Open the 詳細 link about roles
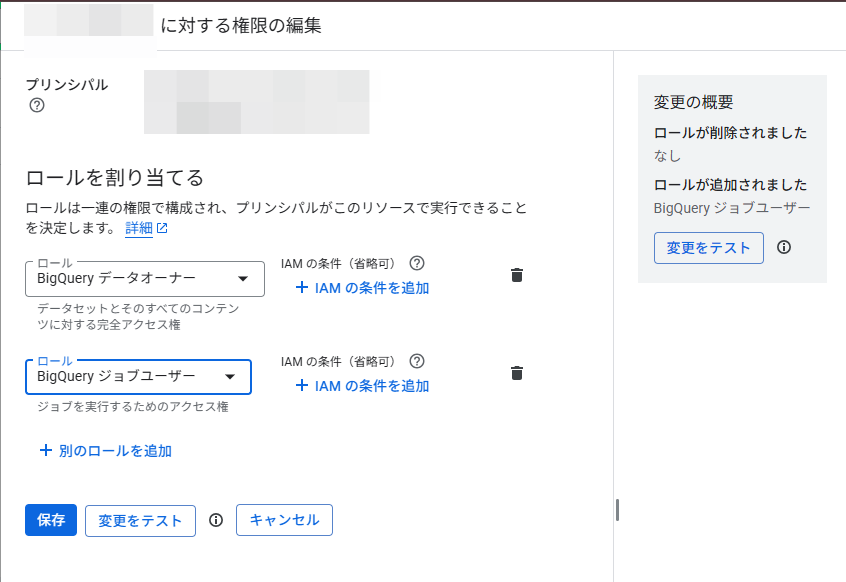 (x=146, y=228)
